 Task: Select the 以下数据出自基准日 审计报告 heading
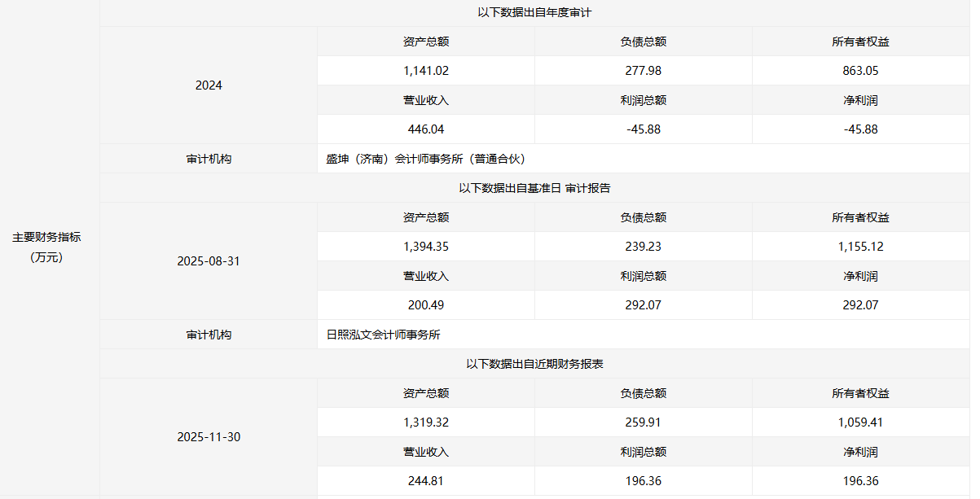point(534,188)
